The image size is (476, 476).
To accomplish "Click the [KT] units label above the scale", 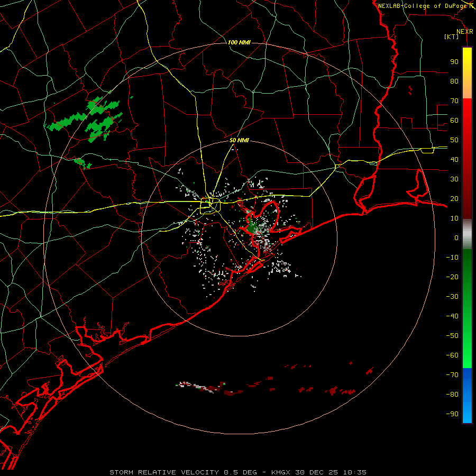I will point(451,36).
